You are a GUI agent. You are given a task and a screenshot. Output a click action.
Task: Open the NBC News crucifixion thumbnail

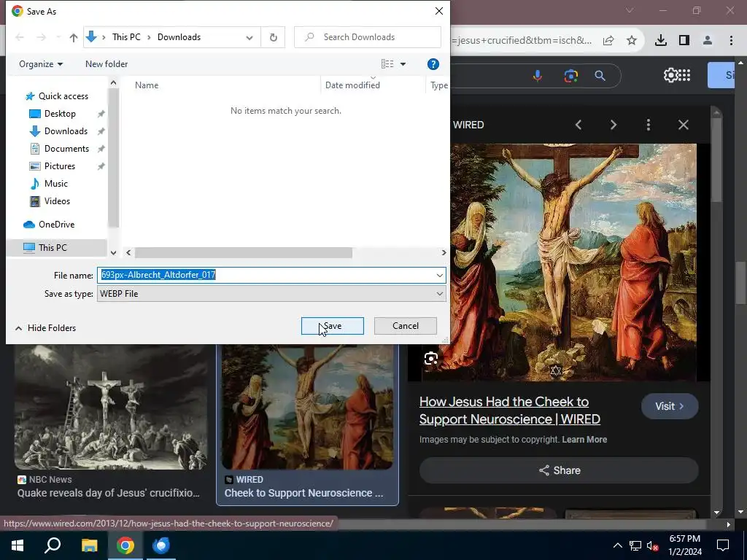click(x=111, y=407)
